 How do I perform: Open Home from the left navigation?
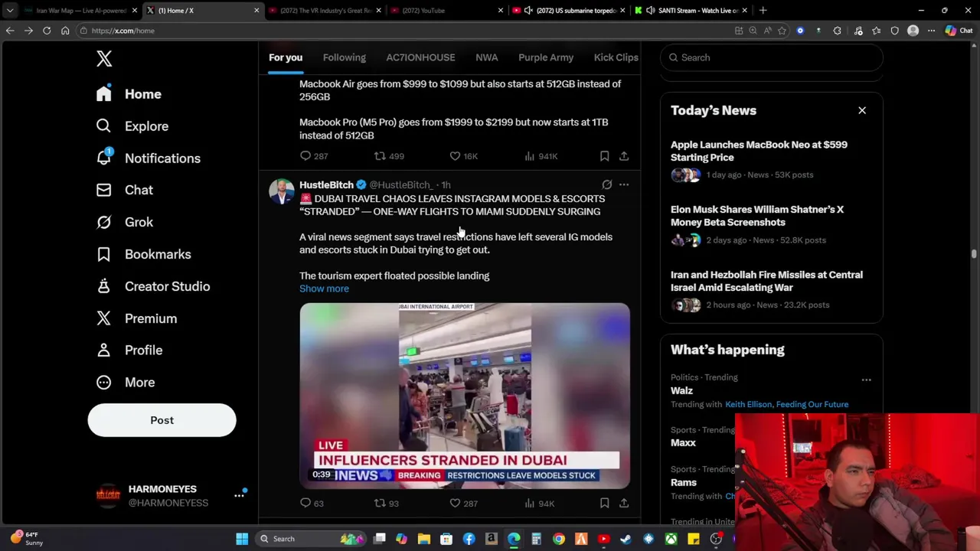[129, 94]
